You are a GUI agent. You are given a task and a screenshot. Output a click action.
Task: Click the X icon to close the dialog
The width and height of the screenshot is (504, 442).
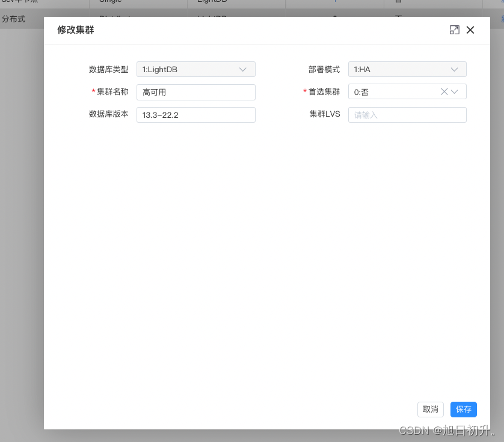(470, 29)
